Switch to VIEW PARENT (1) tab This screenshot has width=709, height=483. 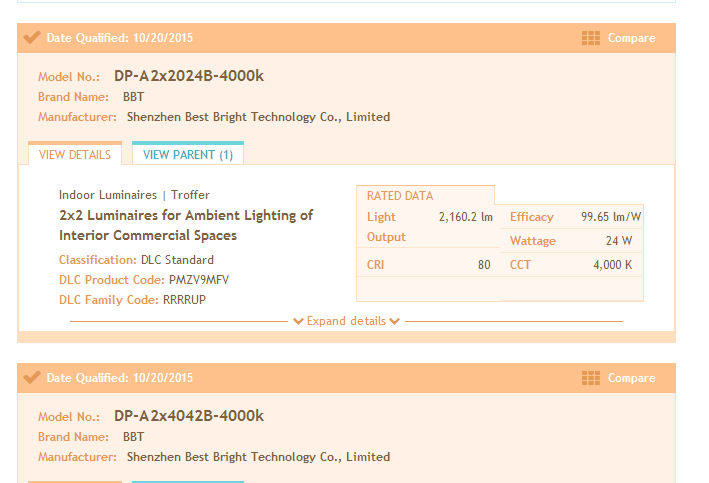click(188, 155)
